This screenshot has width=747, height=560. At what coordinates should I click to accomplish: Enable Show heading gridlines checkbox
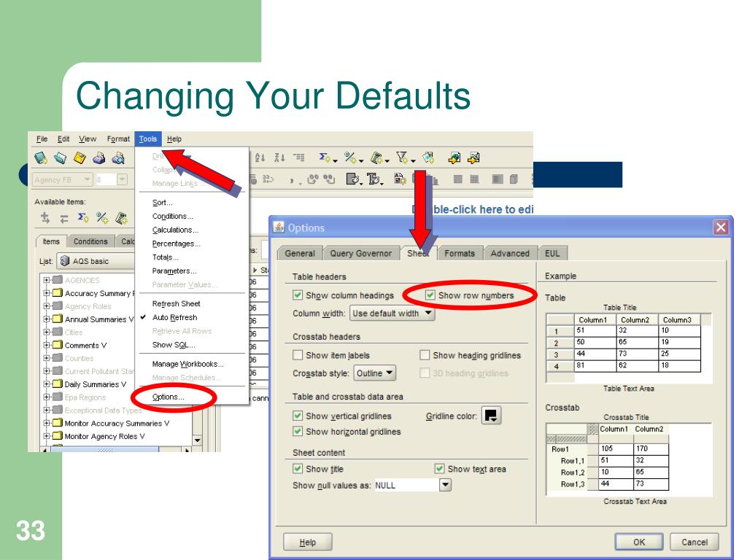pyautogui.click(x=425, y=355)
